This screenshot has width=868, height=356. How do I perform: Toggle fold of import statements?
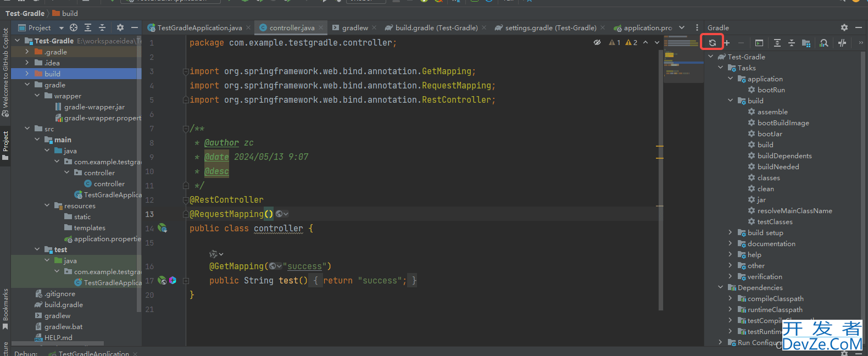tap(186, 71)
